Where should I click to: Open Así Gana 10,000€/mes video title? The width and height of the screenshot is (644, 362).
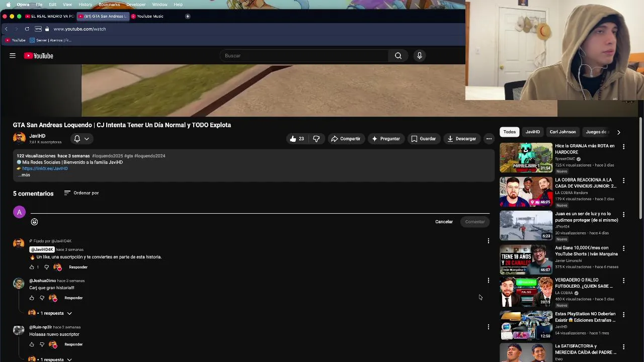pos(586,251)
